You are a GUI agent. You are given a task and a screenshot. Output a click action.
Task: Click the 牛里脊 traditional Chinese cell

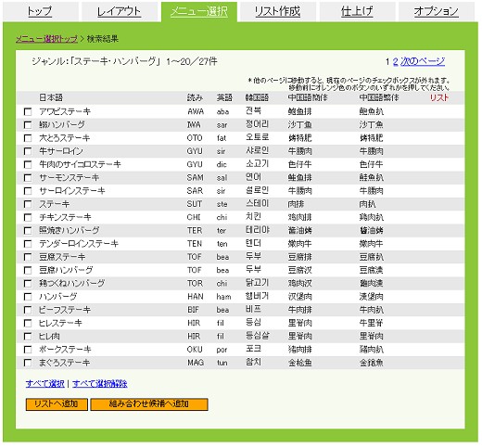tap(371, 323)
